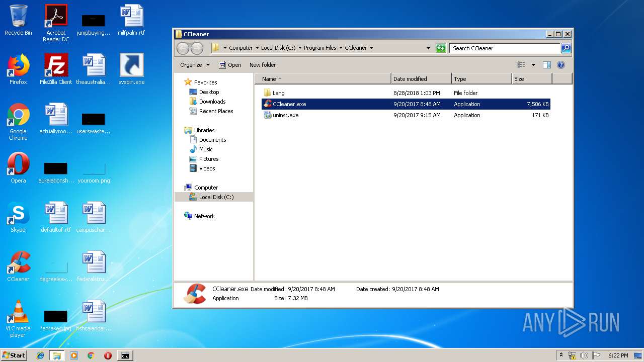The height and width of the screenshot is (362, 644).
Task: Expand Local Disk (C:) breadcrumb arrow
Action: pyautogui.click(x=300, y=48)
